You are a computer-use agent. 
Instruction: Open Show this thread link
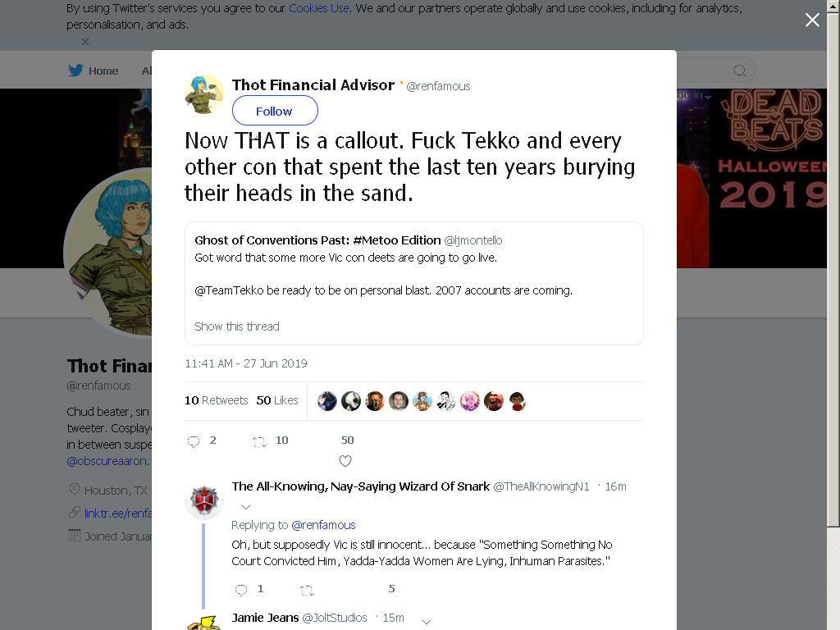coord(237,326)
